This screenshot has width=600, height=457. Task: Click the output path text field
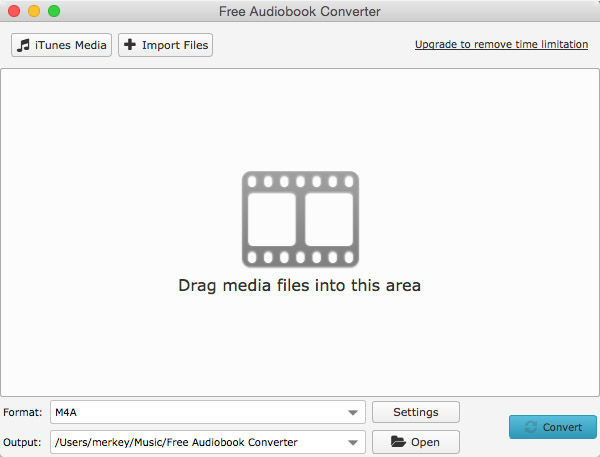pyautogui.click(x=208, y=442)
